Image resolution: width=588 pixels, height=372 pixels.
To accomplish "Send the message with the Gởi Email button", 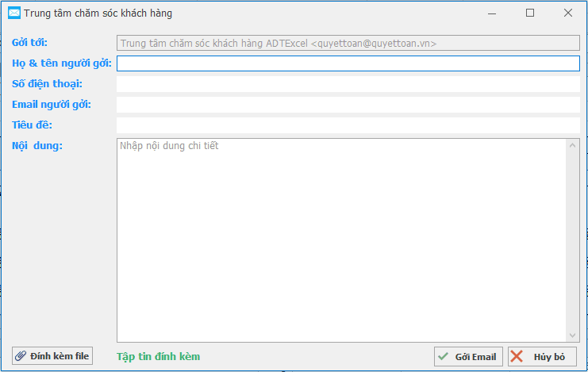I will [468, 357].
